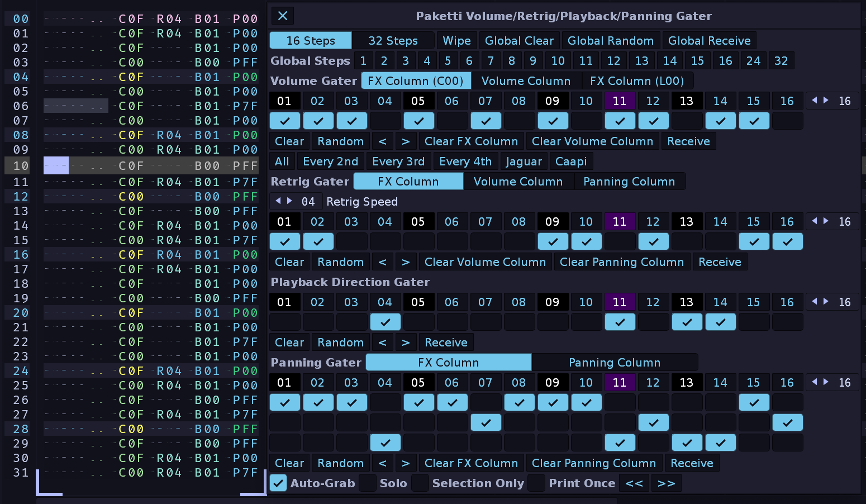Viewport: 866px width, 504px height.
Task: Select Panning Gater Panning Column mode
Action: click(615, 363)
